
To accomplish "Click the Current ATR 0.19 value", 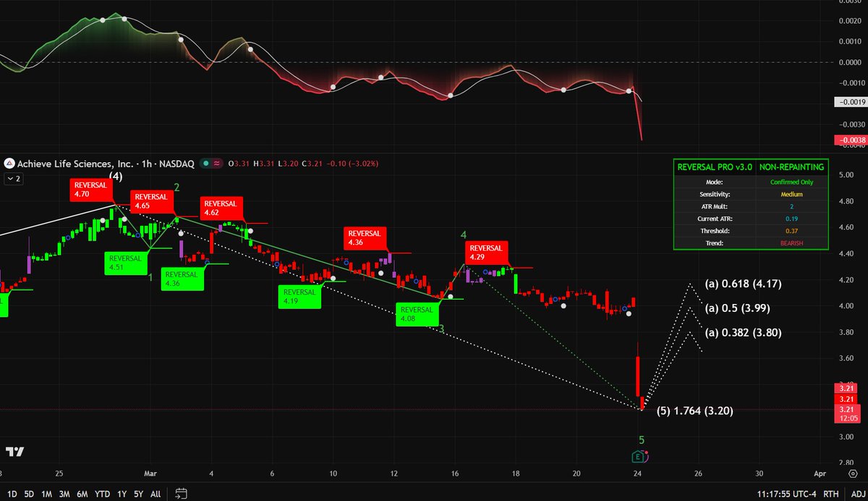I will (x=791, y=219).
